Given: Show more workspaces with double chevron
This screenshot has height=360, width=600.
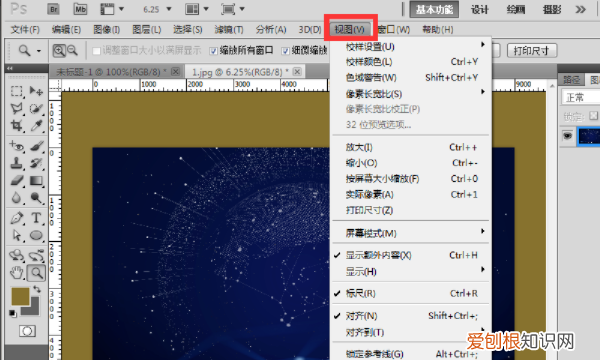Looking at the screenshot, I should coord(580,9).
